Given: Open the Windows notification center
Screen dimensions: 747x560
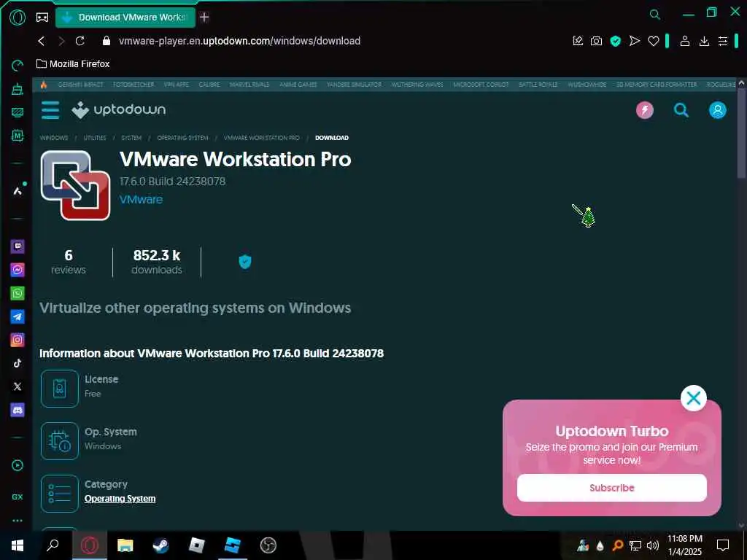Looking at the screenshot, I should pyautogui.click(x=723, y=545).
